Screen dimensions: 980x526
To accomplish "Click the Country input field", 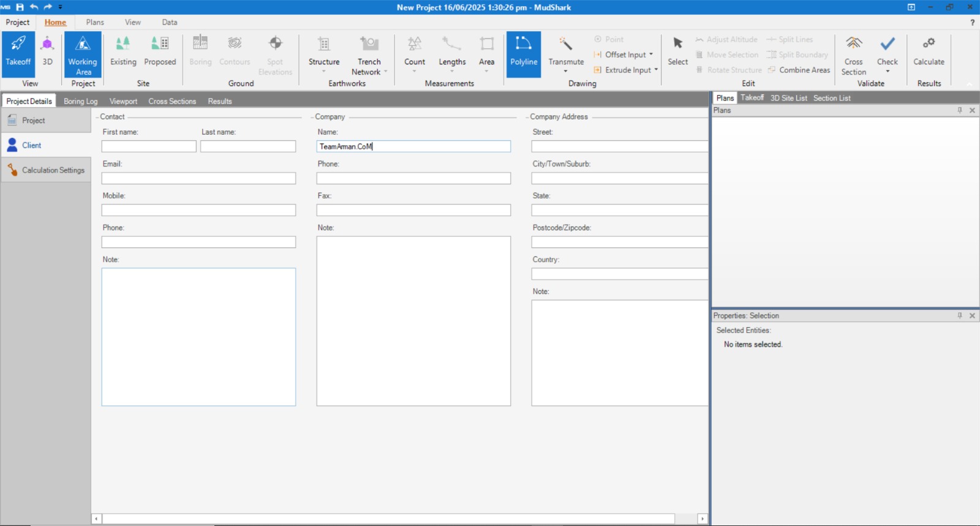I will click(x=620, y=274).
